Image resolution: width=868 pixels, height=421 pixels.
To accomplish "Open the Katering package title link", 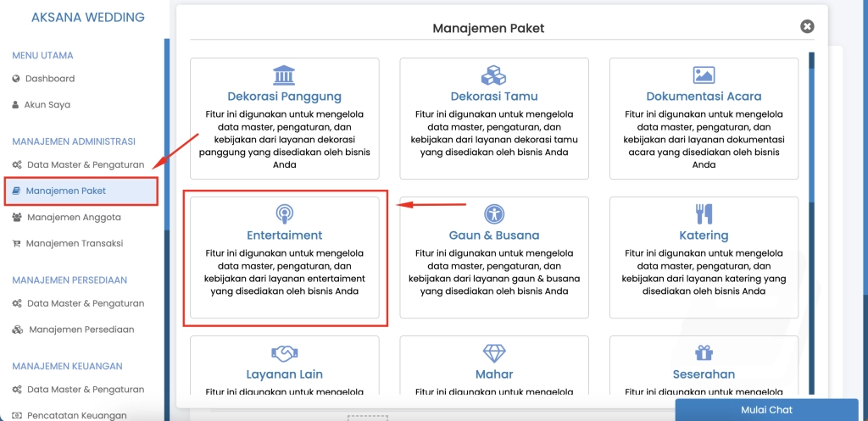I will tap(704, 235).
